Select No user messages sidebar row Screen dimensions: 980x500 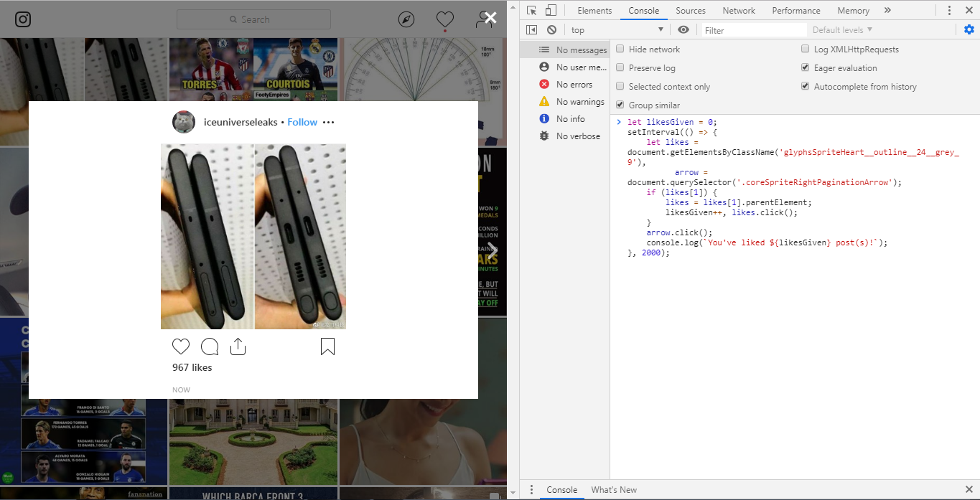(565, 67)
